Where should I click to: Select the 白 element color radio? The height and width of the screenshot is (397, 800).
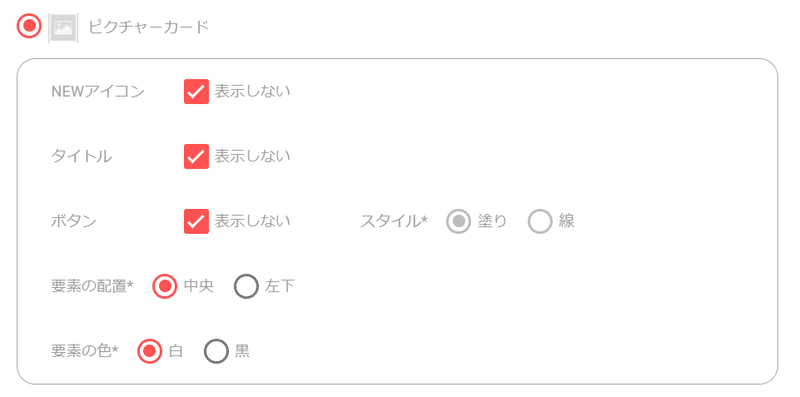click(149, 351)
